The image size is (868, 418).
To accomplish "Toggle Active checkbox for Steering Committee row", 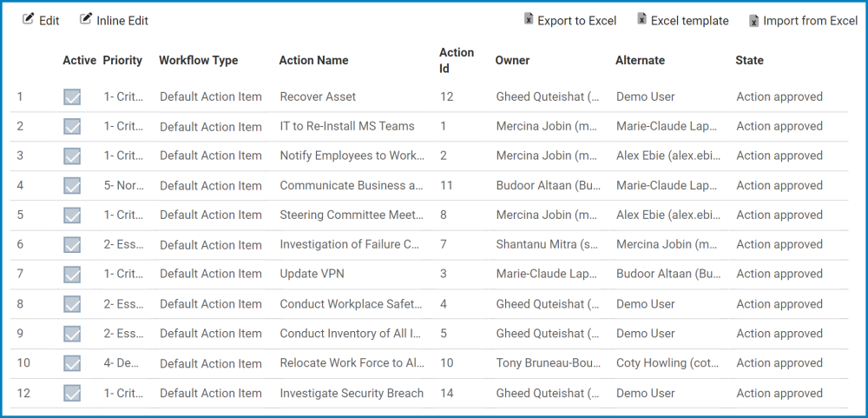I will (72, 216).
